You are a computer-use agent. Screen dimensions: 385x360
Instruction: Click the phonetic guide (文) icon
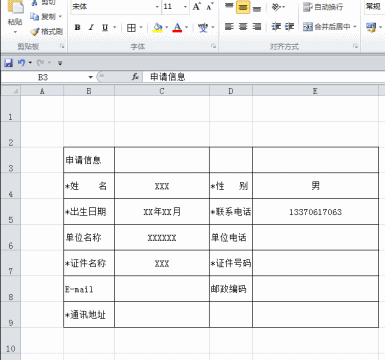point(203,27)
